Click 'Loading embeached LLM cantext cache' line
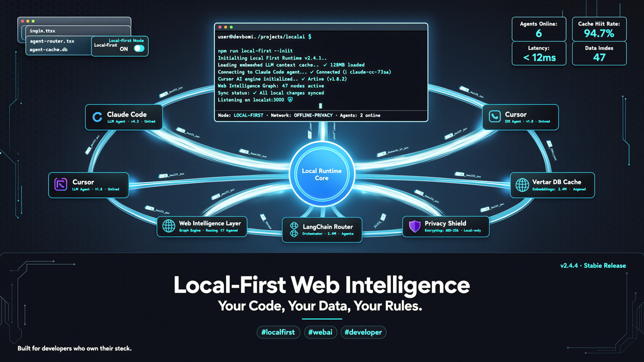 [291, 65]
